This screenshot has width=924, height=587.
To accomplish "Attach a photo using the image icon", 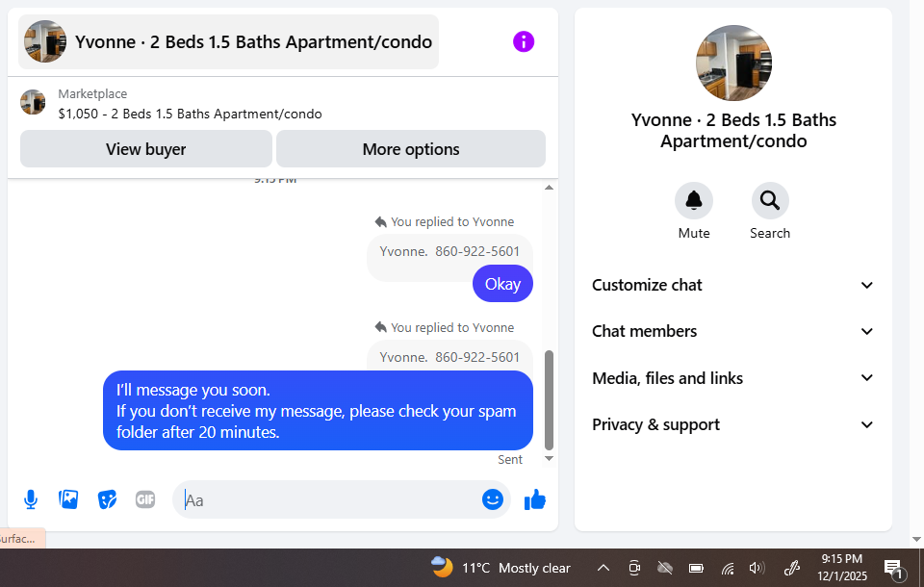I will pos(68,499).
